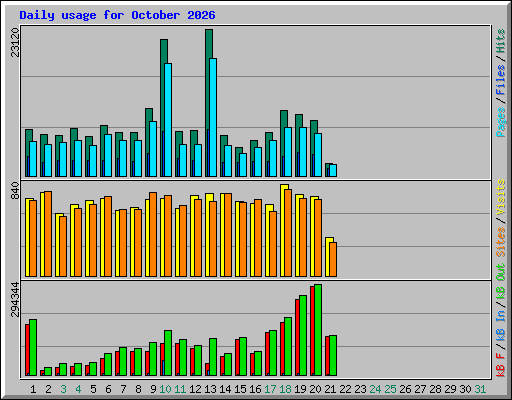Click day 1 on the x-axis
Viewport: 512px width, 400px height.
click(33, 389)
